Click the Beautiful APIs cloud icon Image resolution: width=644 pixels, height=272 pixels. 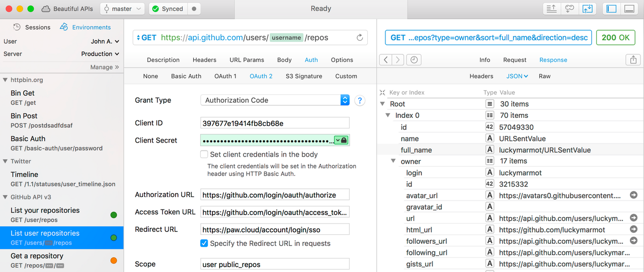pyautogui.click(x=46, y=9)
